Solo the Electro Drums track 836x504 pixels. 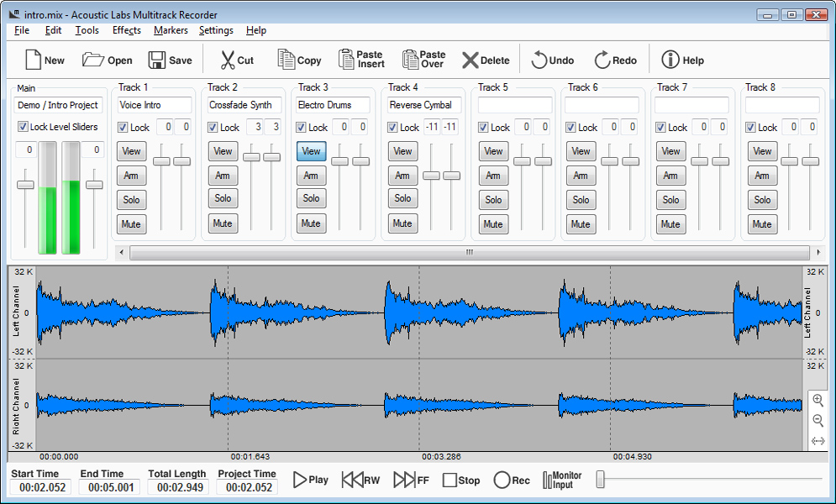[x=312, y=198]
